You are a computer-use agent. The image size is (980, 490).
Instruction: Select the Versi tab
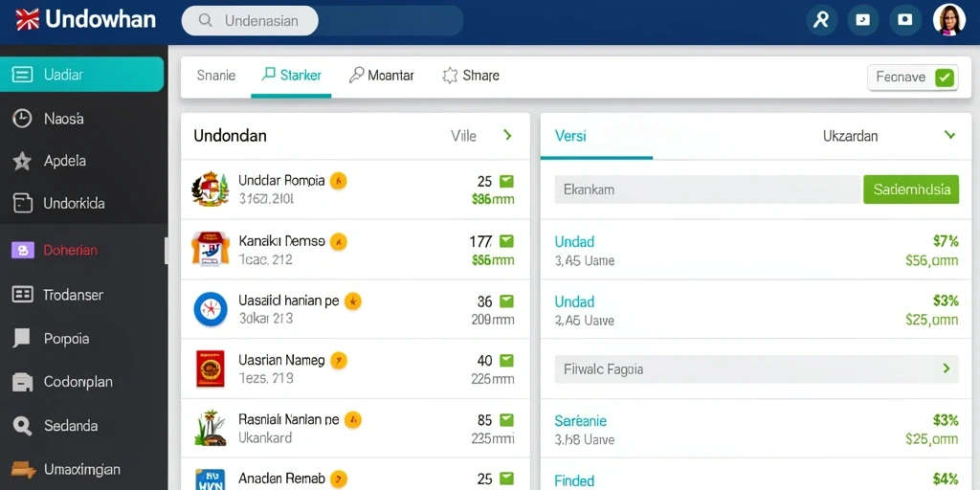(570, 136)
